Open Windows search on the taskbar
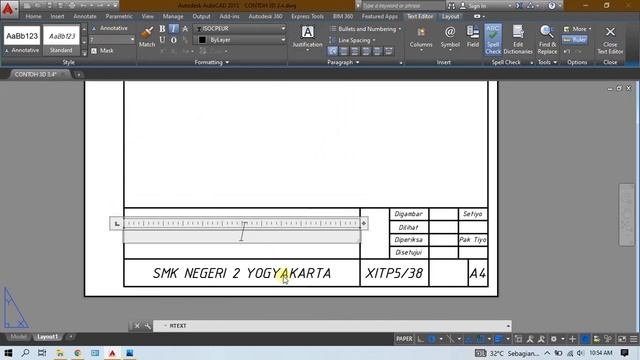This screenshot has width=640, height=360. point(25,353)
